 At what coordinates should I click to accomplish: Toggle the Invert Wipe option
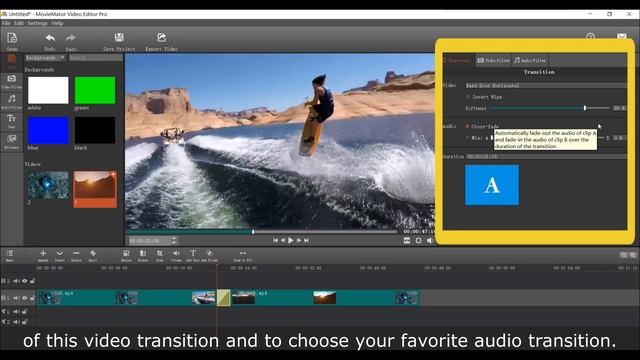[x=468, y=97]
